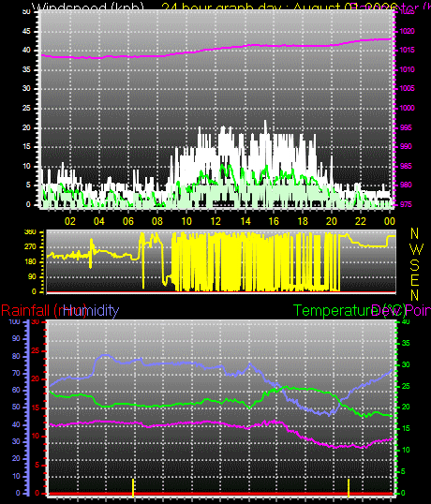The image size is (431, 504).
Task: Click the green "Temperature (°C)" label
Action: (349, 310)
